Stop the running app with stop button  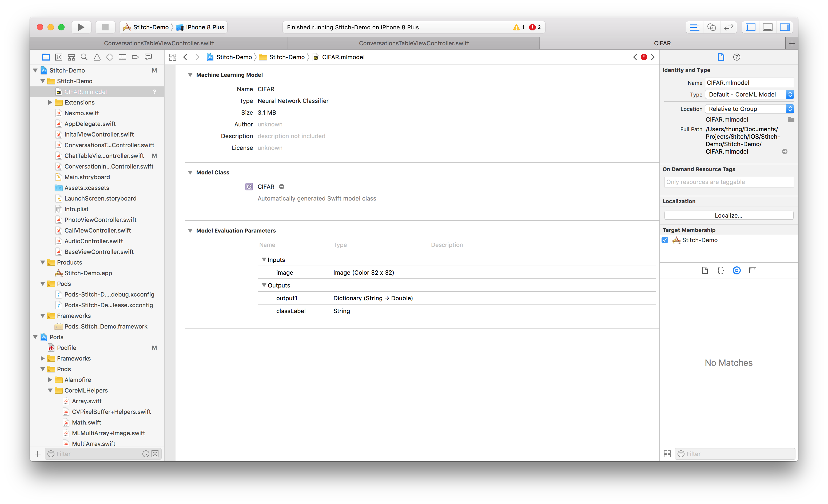point(105,27)
